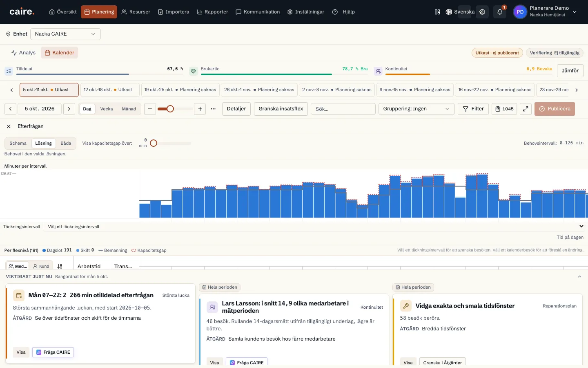
Task: Switch to the Analys tab
Action: [x=23, y=53]
